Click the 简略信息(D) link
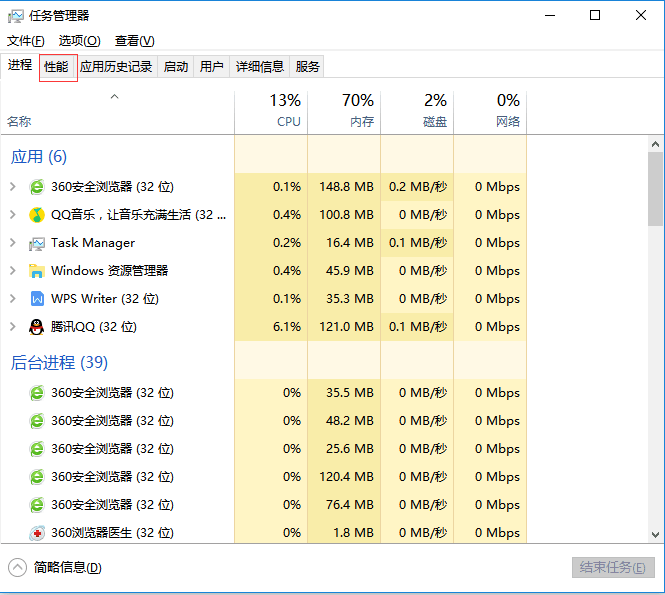Viewport: 665px width, 595px height. tap(67, 567)
